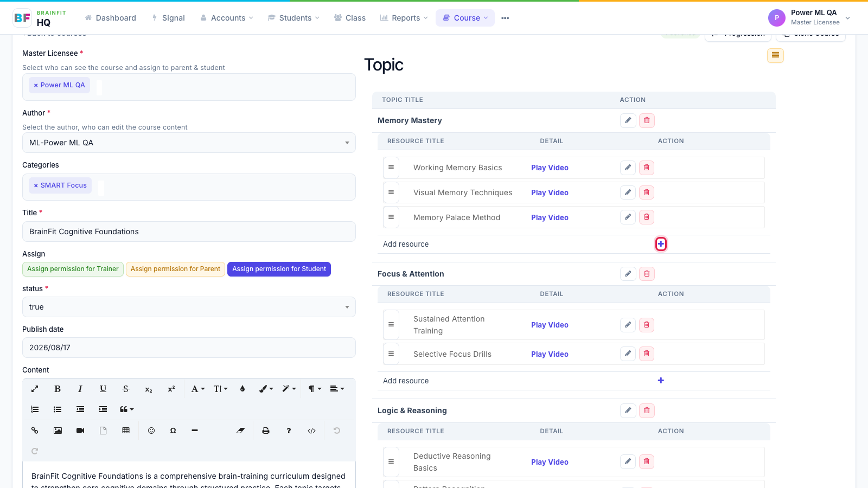Apply italic formatting in Content editor

coord(80,389)
